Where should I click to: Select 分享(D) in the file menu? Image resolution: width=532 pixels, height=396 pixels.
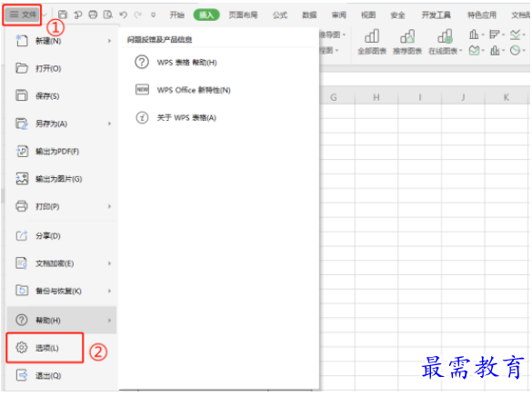click(x=62, y=236)
